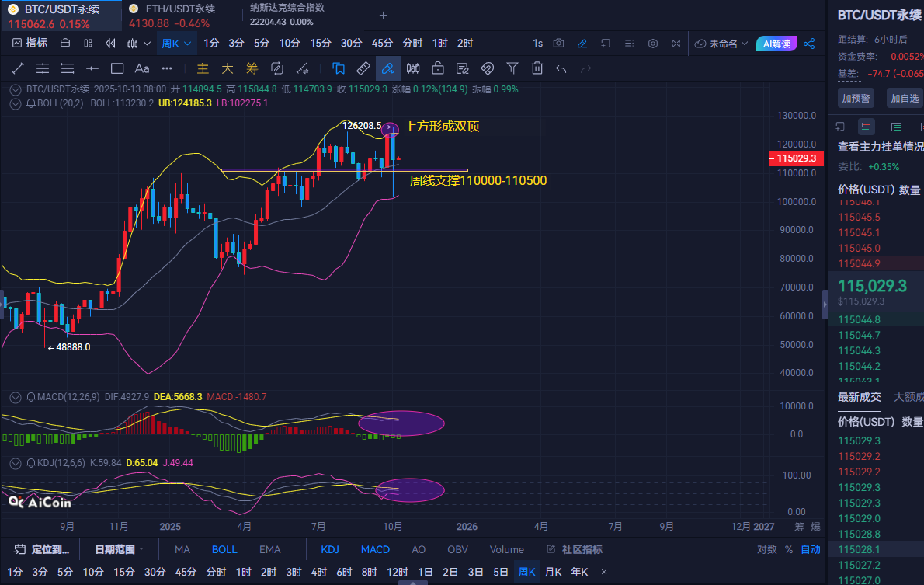Click the candlestick comparison tool icon
Viewport: 924px width, 585px height.
click(412, 68)
